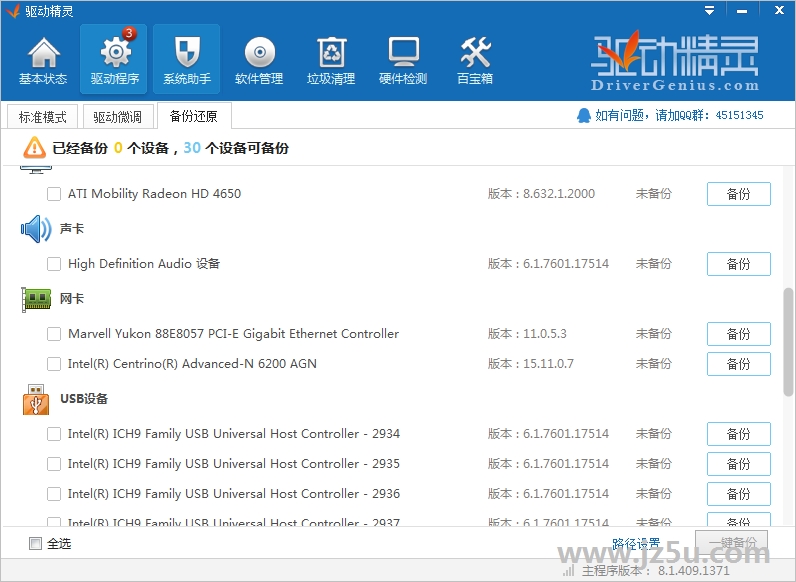Viewport: 796px width, 582px height.
Task: Switch to the 驱动微调 tab
Action: 117,117
